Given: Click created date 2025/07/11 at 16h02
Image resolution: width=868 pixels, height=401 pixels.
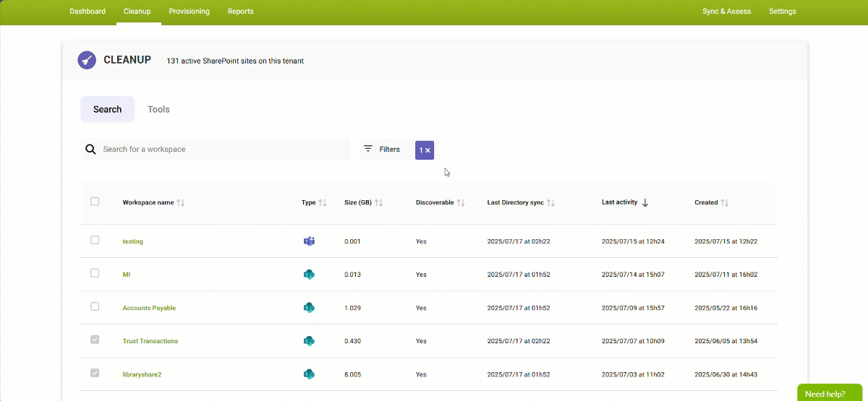Looking at the screenshot, I should pyautogui.click(x=726, y=275).
